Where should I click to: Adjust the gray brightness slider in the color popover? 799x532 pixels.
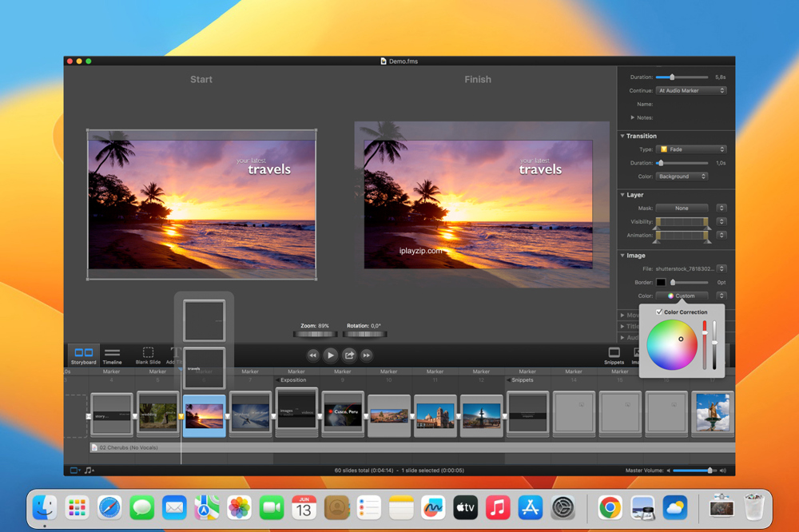coord(714,344)
